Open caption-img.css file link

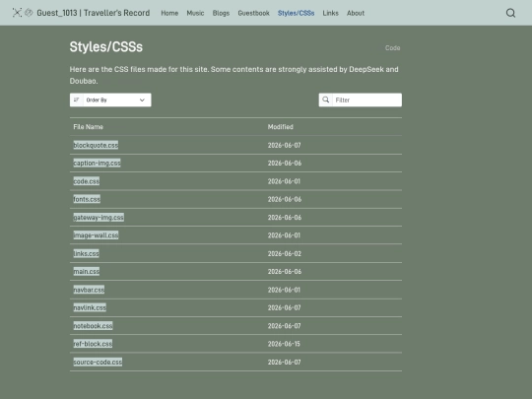[97, 164]
